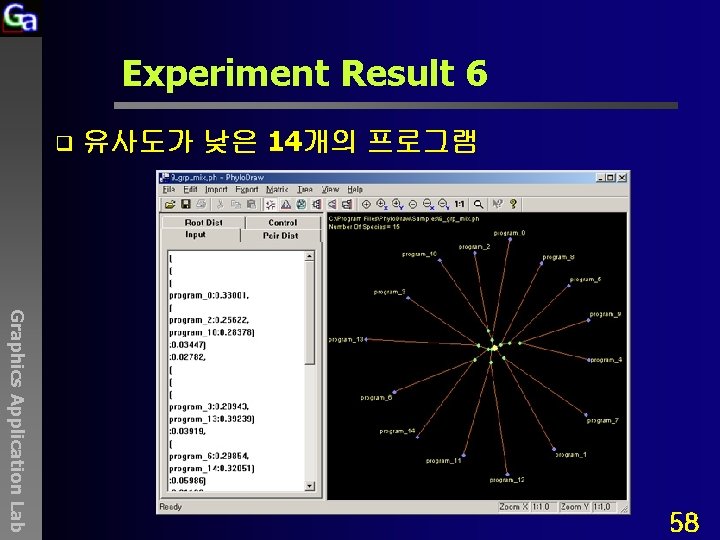
Task: Click the PhyloDraw title bar application icon
Action: [x=164, y=178]
